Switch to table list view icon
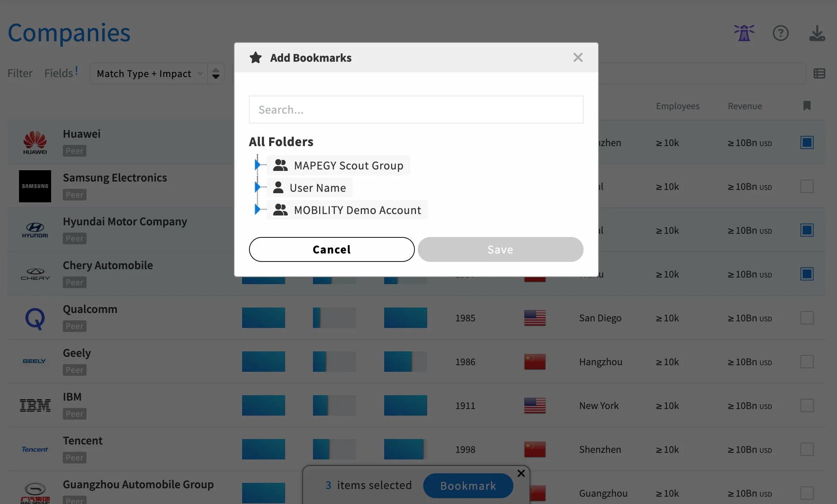Viewport: 837px width, 504px height. [819, 73]
